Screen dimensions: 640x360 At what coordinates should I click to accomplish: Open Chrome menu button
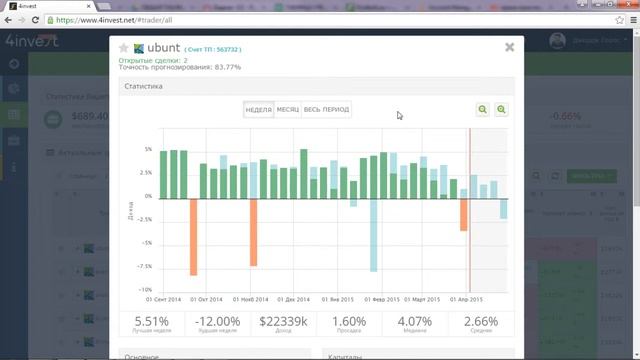633,20
